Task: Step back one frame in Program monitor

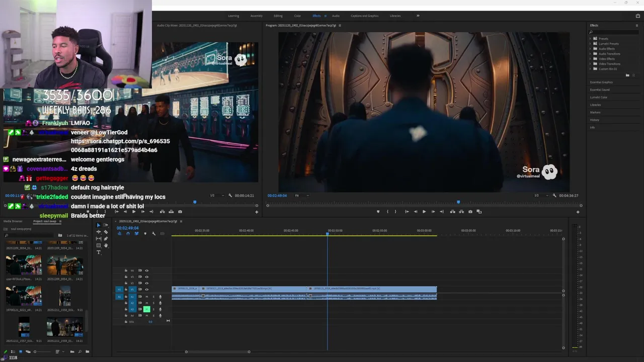Action: tap(416, 212)
